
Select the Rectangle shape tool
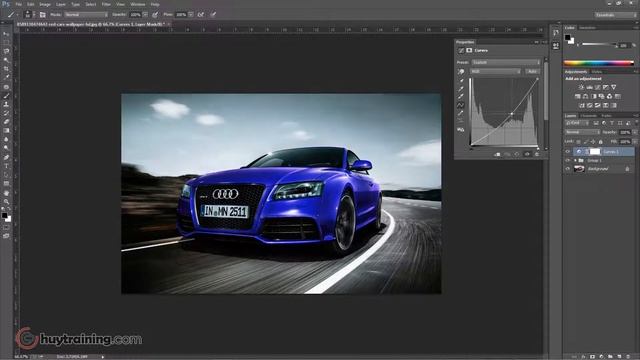[x=6, y=184]
